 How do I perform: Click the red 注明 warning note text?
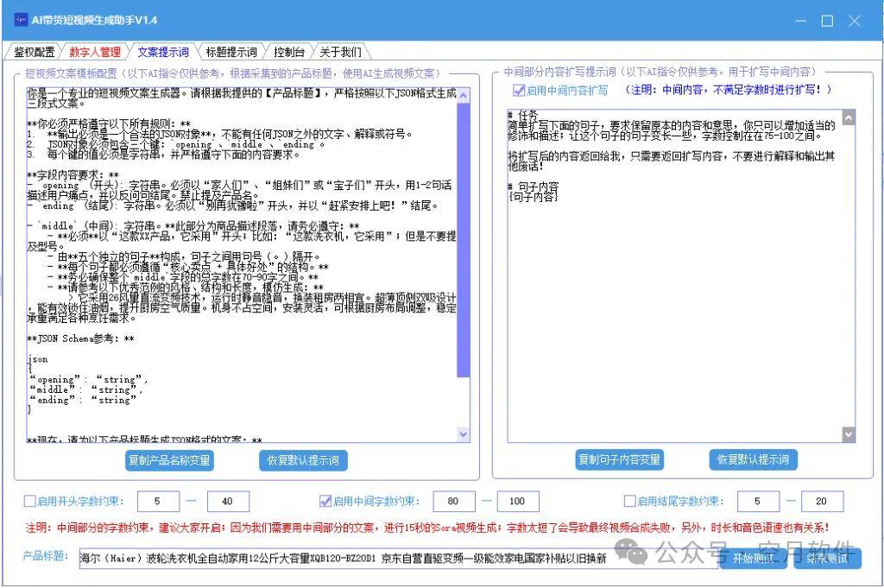click(427, 528)
